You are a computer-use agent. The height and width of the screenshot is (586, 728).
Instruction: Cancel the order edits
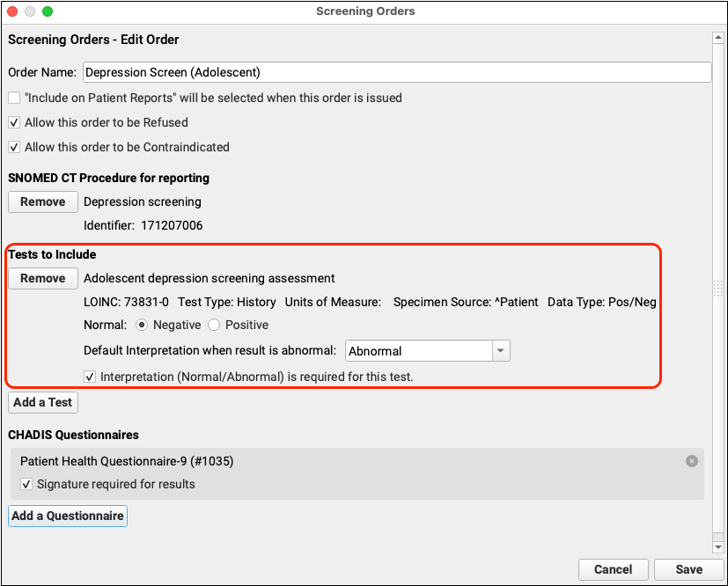pyautogui.click(x=613, y=569)
